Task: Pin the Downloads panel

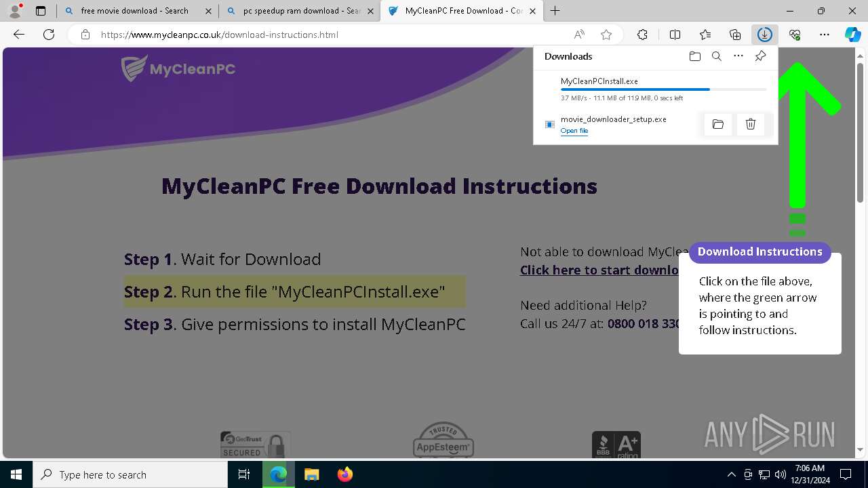Action: click(760, 56)
